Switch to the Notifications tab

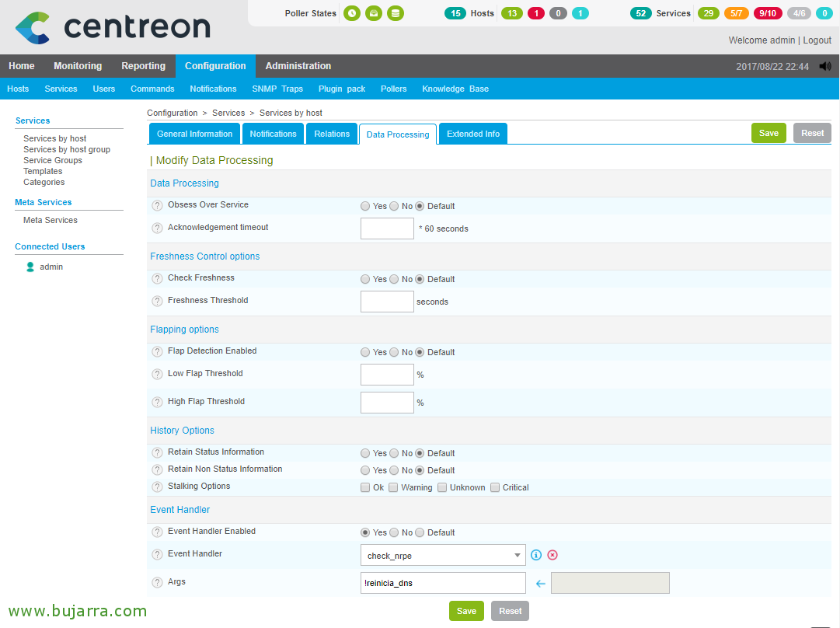click(273, 134)
